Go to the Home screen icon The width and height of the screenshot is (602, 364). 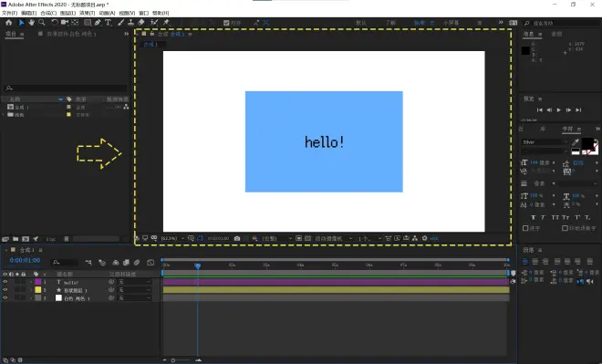[x=8, y=23]
